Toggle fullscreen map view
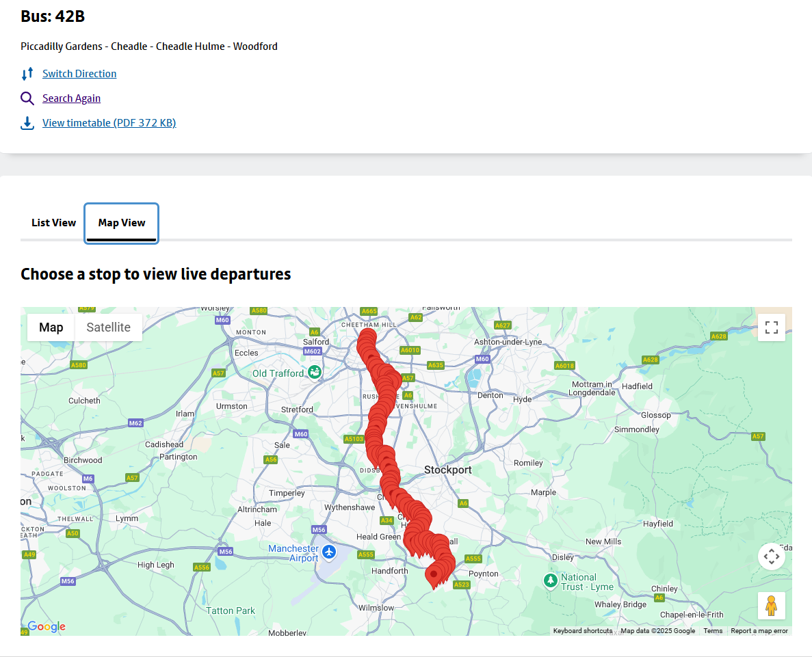Screen dimensions: 812x657 pos(772,327)
